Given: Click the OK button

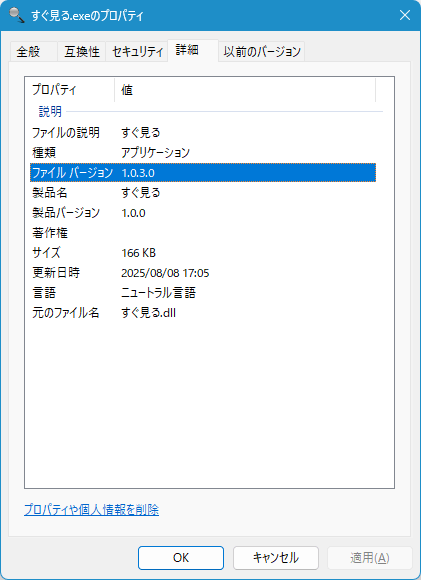Looking at the screenshot, I should click(x=181, y=558).
